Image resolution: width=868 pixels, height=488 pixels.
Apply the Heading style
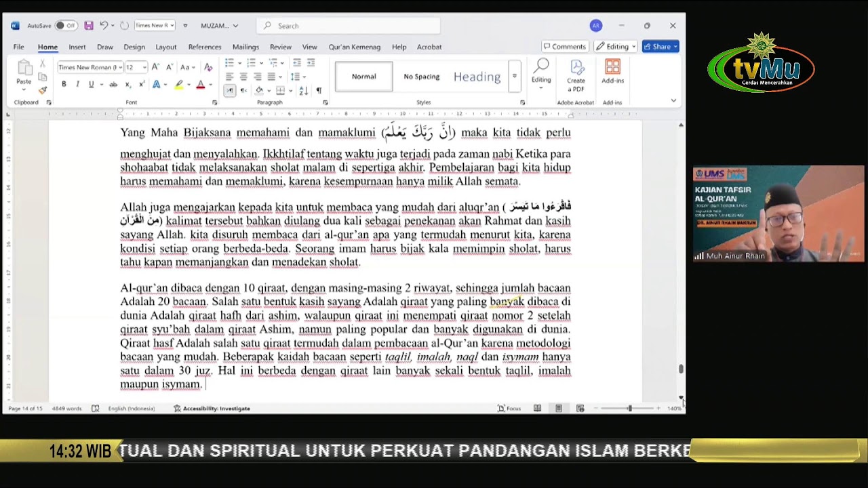[477, 77]
